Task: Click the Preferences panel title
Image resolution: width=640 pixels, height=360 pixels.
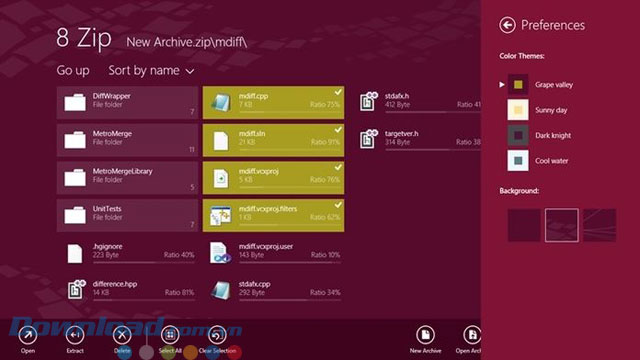Action: coord(553,25)
